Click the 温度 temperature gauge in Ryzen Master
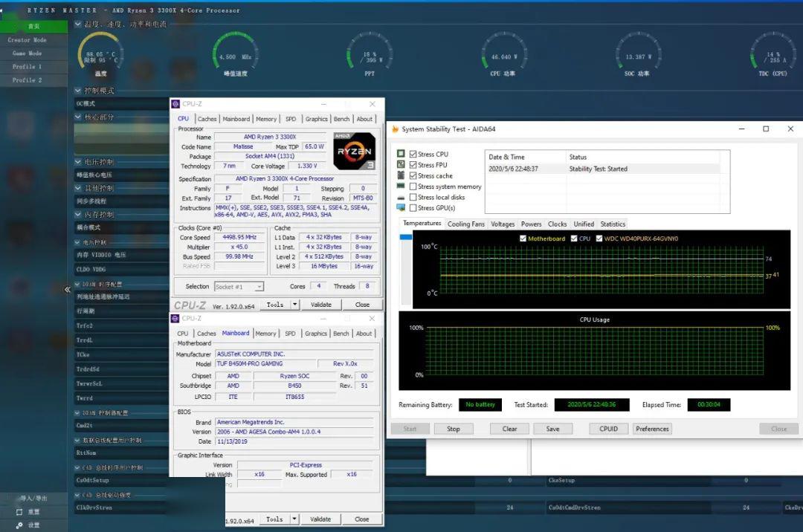 point(100,54)
